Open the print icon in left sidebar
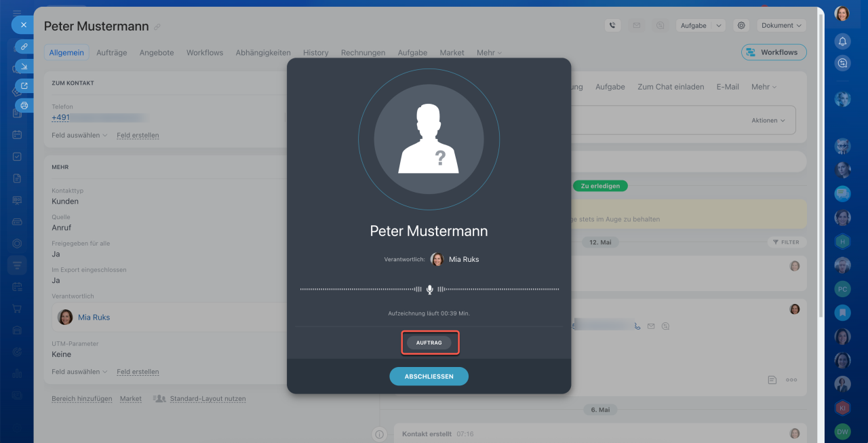 (24, 105)
